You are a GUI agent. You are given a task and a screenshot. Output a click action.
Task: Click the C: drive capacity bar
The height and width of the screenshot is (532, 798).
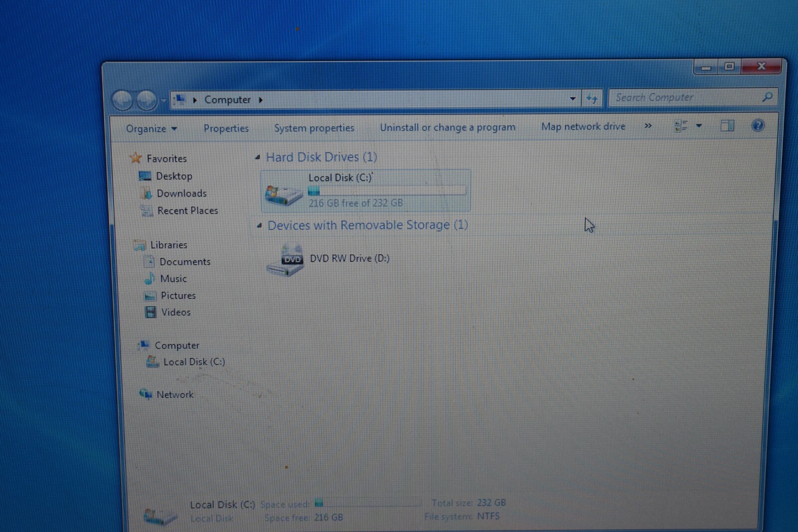(x=387, y=190)
